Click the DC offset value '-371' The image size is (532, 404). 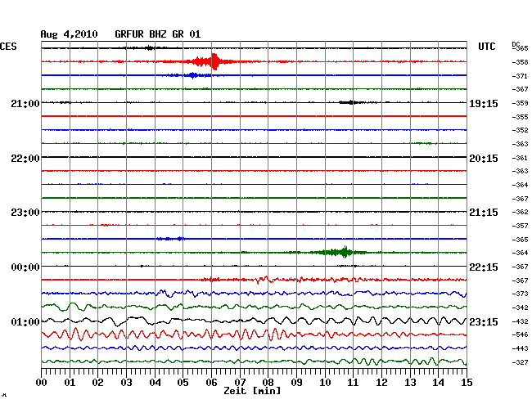pyautogui.click(x=520, y=76)
